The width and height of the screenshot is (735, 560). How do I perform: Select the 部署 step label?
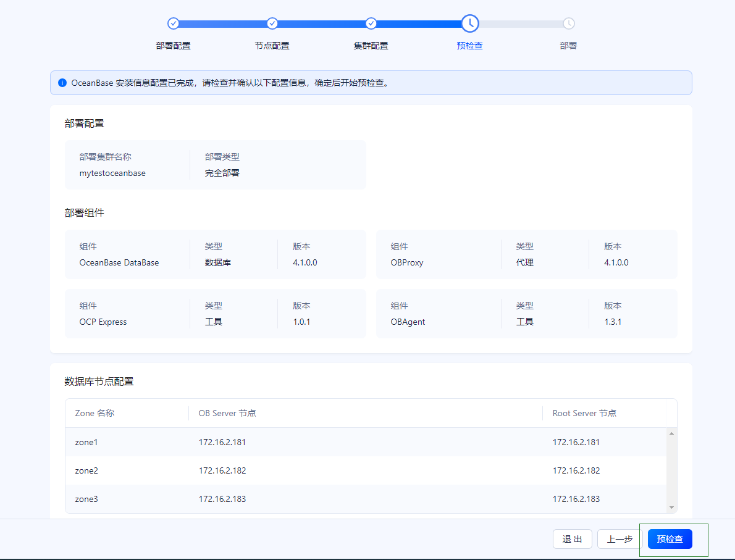pos(569,46)
